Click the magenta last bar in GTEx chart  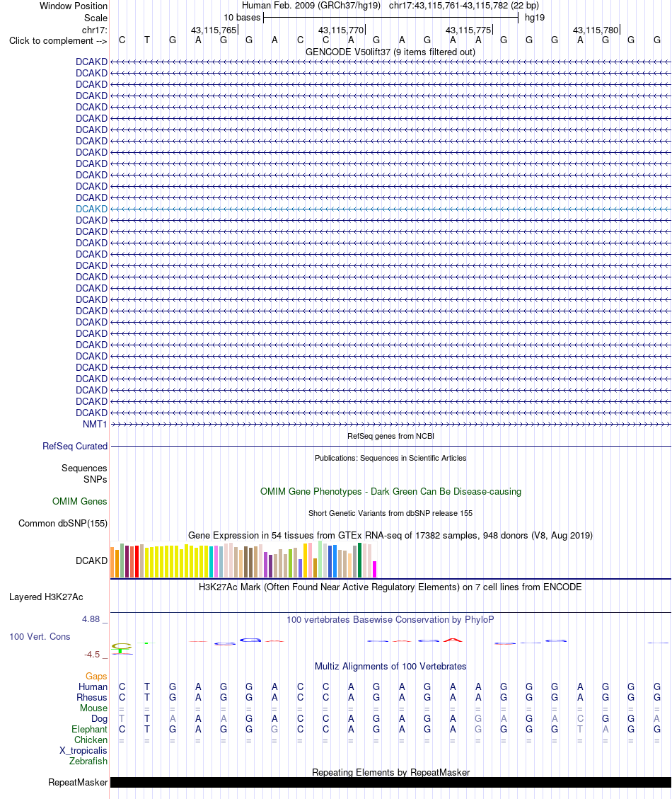374,569
